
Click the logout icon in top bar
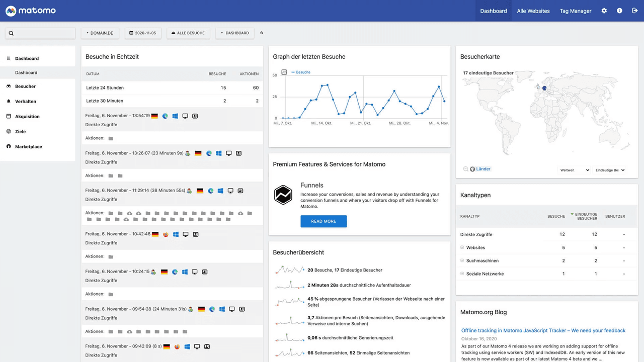[635, 11]
